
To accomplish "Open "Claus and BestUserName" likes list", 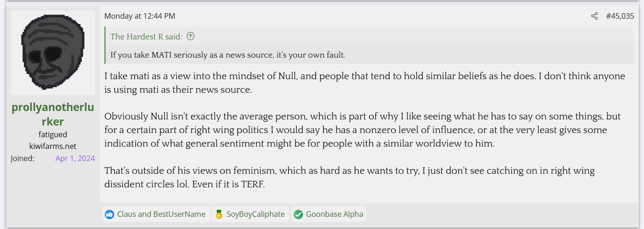I will point(161,214).
